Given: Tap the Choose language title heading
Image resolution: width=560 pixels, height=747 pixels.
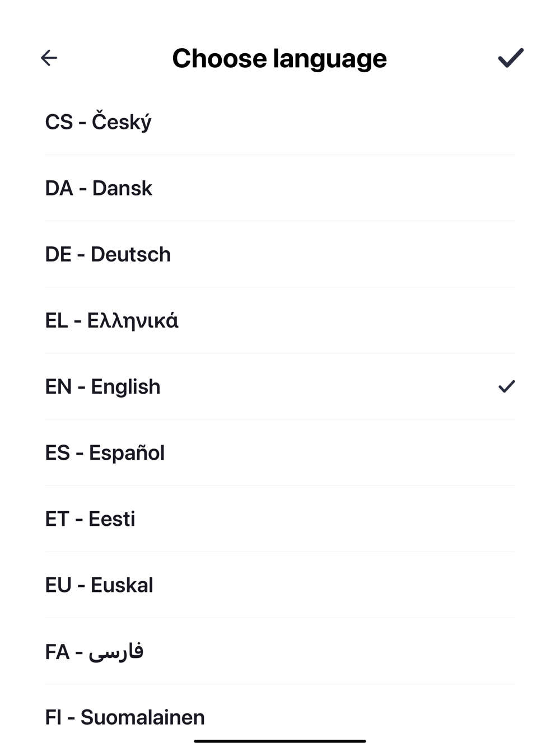Looking at the screenshot, I should [279, 58].
